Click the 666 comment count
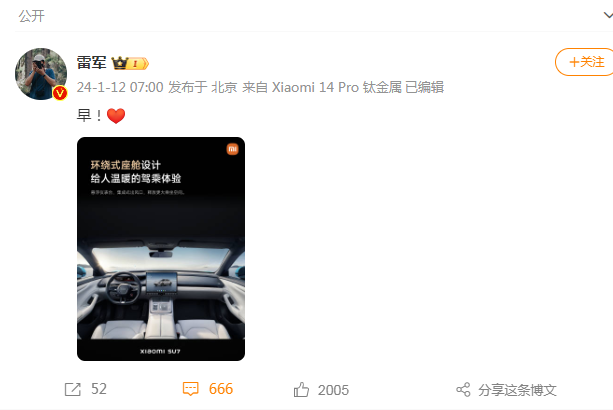613x410 pixels. coord(221,389)
